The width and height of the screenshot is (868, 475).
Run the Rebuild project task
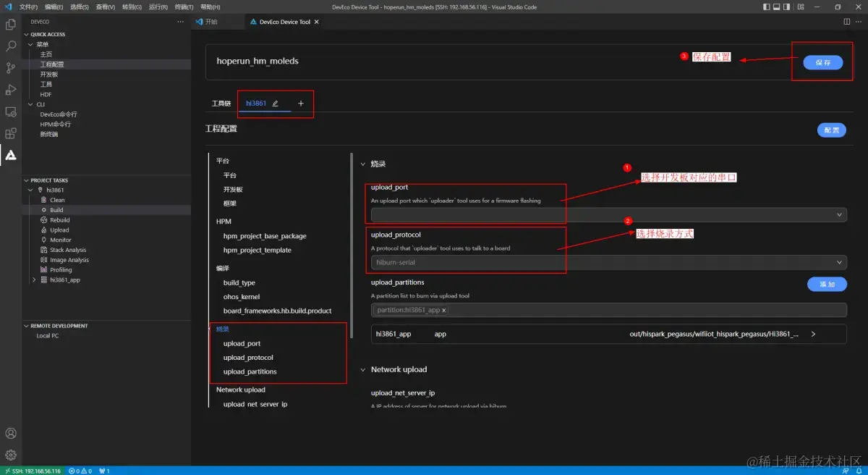point(60,220)
